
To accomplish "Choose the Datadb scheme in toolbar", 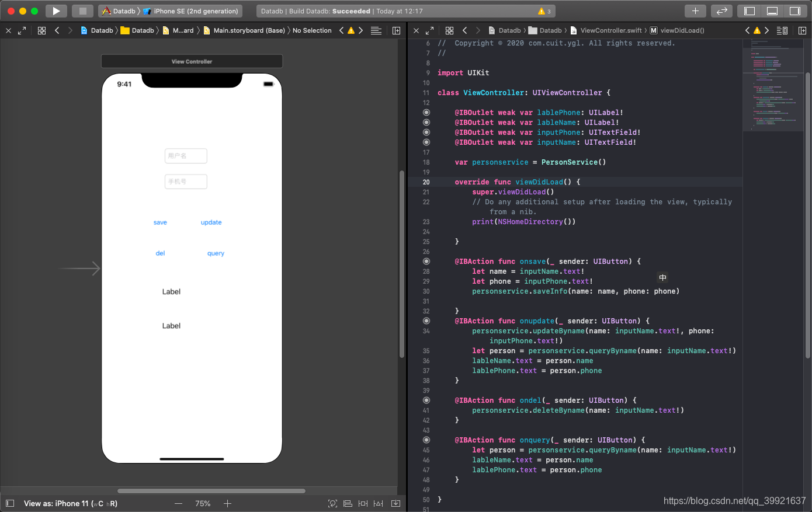I will 119,11.
